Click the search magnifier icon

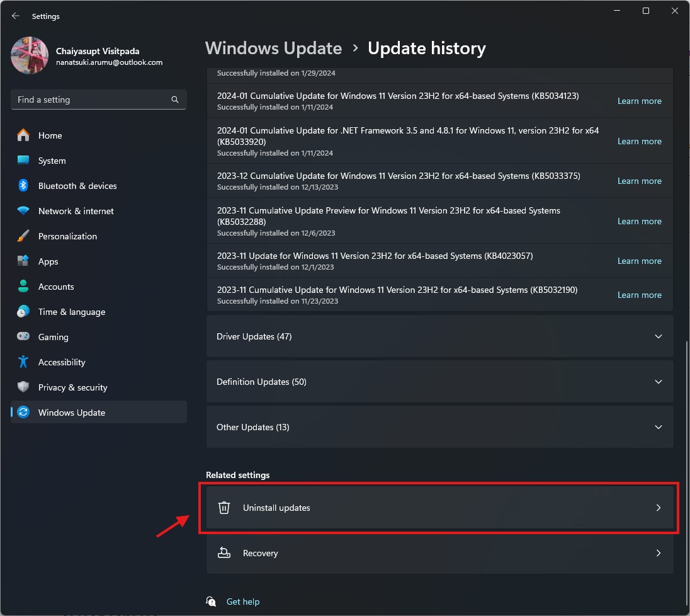(x=174, y=100)
